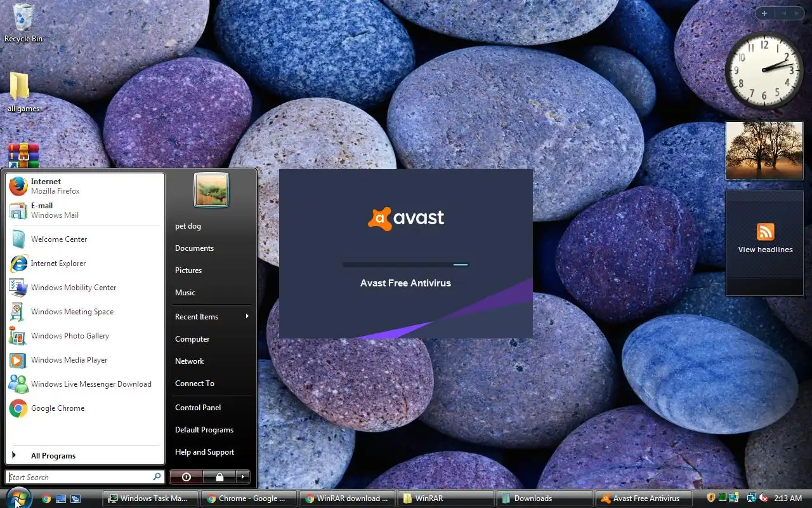Screen dimensions: 812x508
Task: Switch to WinRAR download taskbar button
Action: tap(347, 498)
